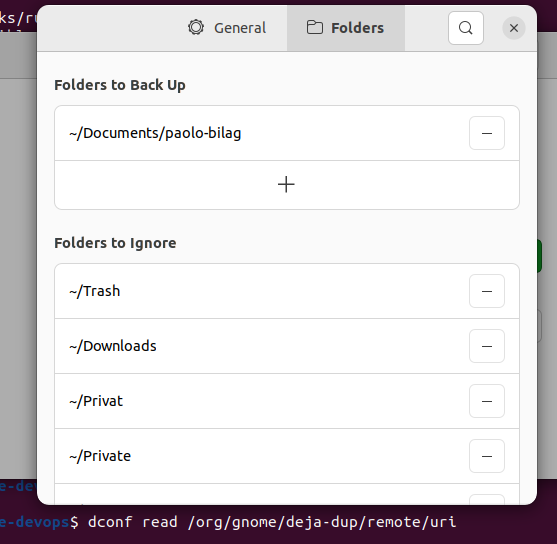Click the Folders to Back Up heading

[120, 85]
